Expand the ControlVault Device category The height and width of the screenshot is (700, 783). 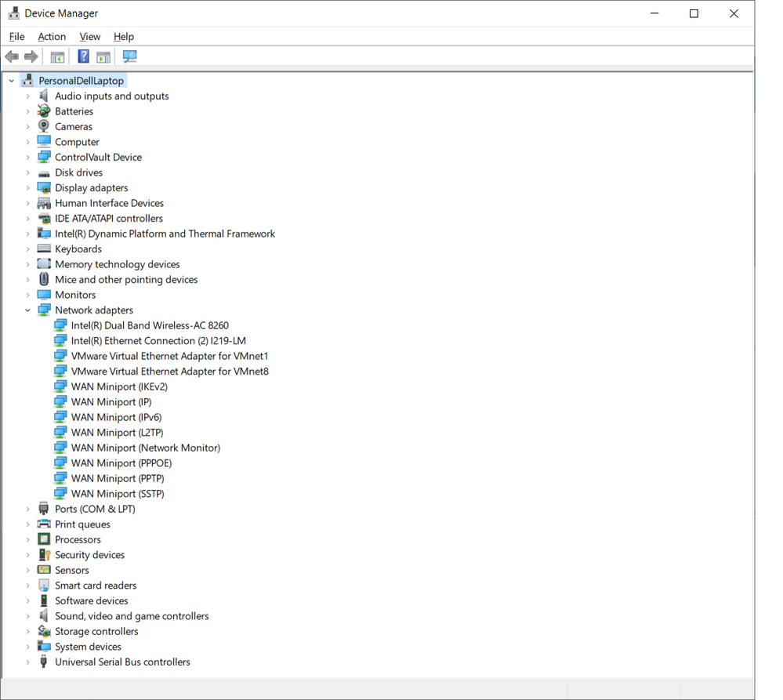(28, 158)
